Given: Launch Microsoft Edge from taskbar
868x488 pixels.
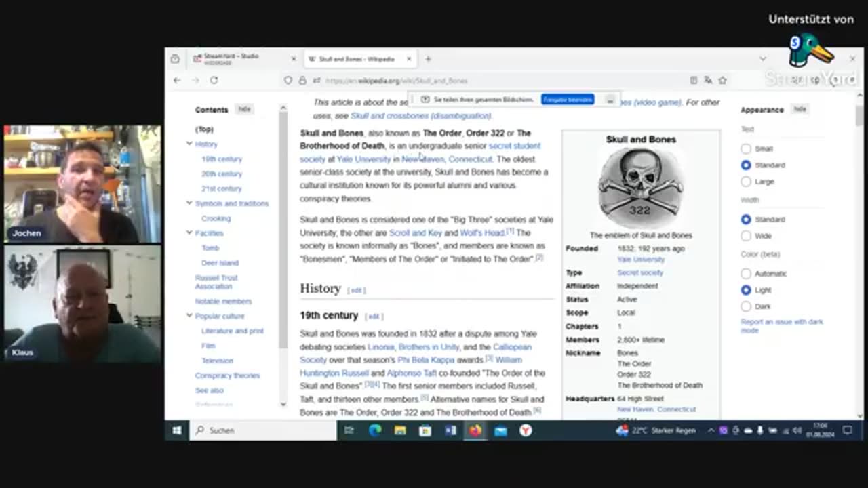Looking at the screenshot, I should (375, 430).
